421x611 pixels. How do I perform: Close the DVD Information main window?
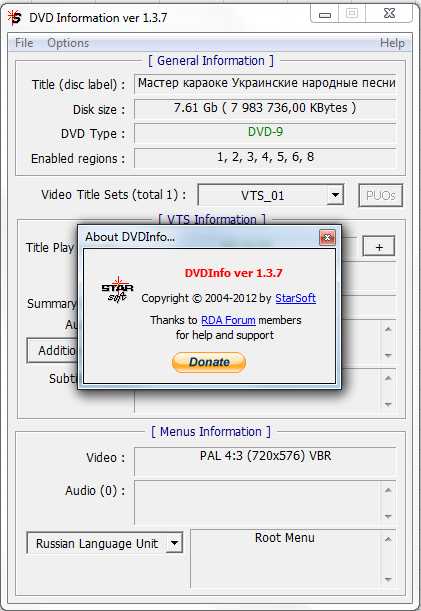pos(389,14)
